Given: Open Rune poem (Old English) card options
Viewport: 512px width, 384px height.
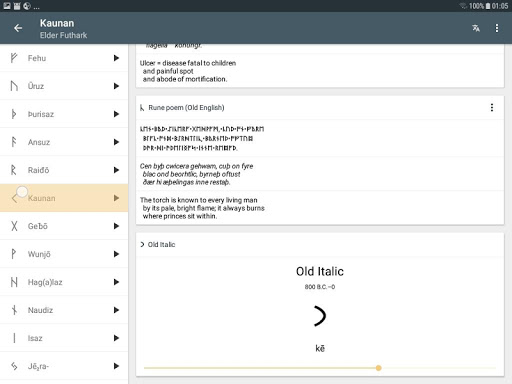Looking at the screenshot, I should 492,107.
